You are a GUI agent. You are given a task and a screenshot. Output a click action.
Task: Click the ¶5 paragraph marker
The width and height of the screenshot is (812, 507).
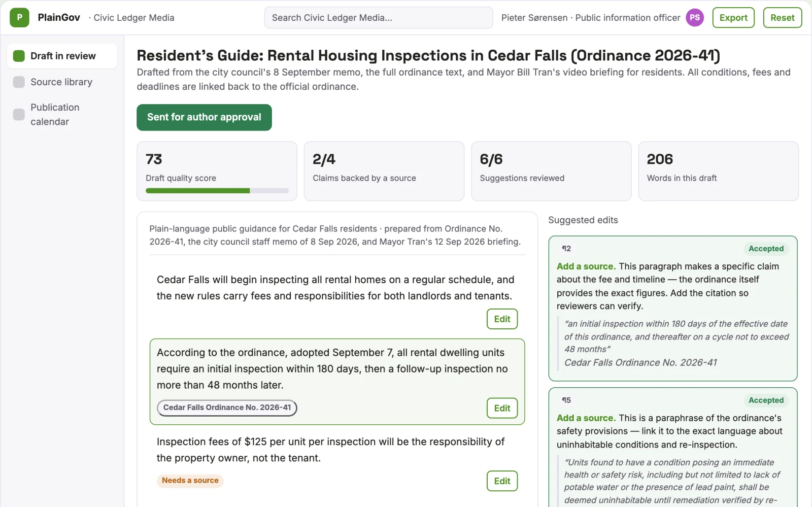tap(566, 400)
